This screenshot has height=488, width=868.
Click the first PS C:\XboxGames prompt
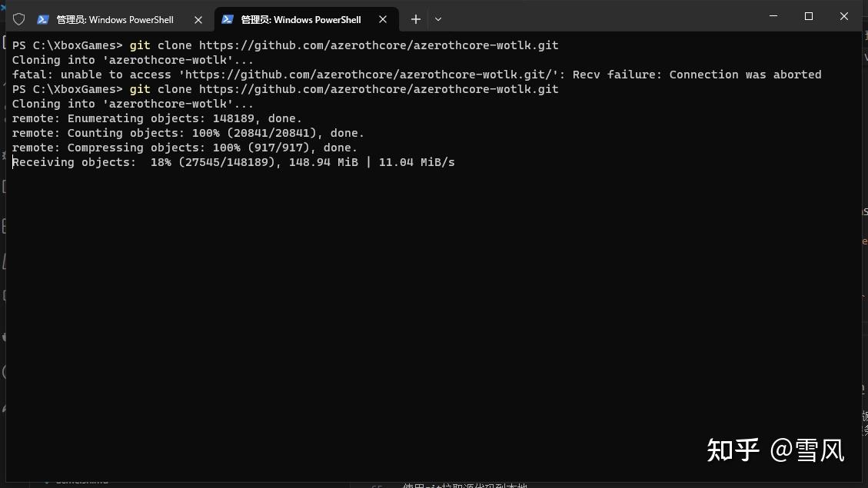tap(67, 45)
